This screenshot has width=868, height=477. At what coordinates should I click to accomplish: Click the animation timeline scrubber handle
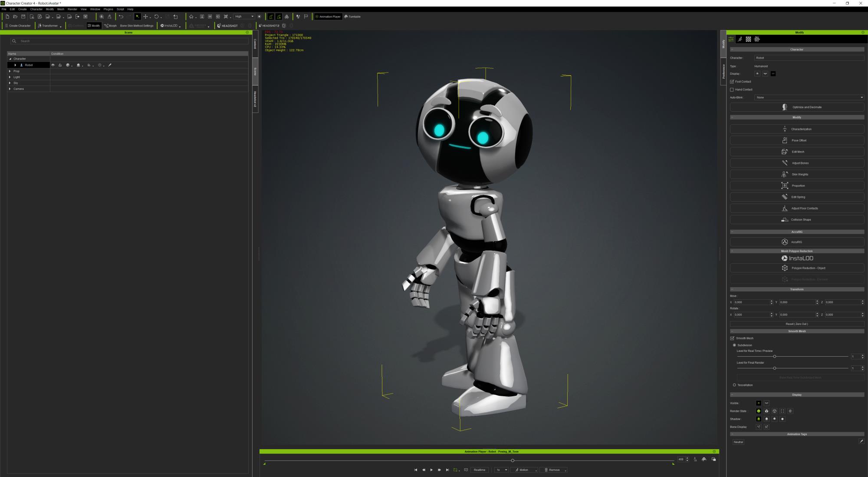click(513, 460)
